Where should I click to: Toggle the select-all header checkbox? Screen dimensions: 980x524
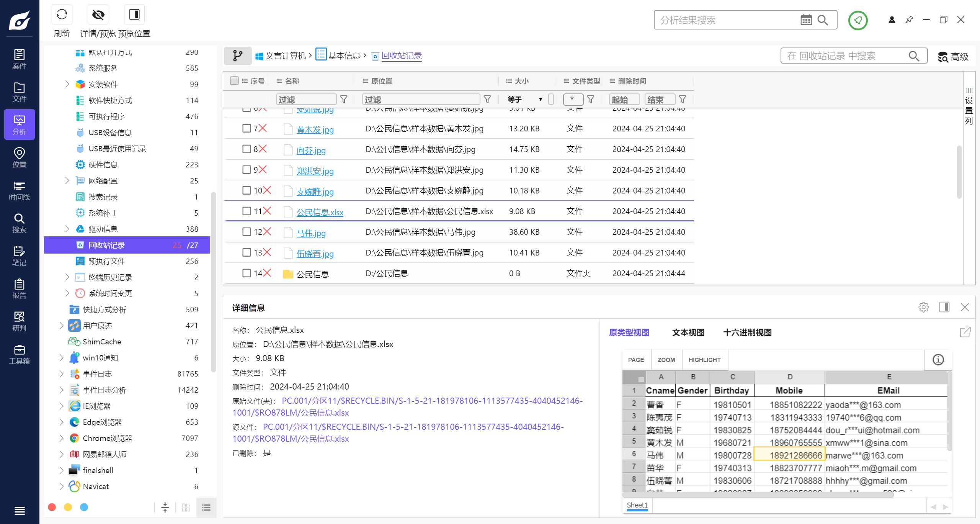pos(234,81)
